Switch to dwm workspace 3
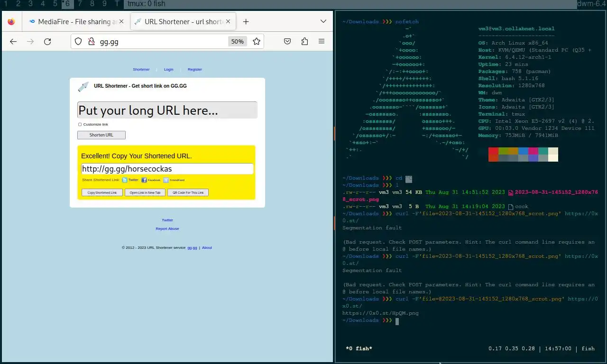 click(x=30, y=4)
